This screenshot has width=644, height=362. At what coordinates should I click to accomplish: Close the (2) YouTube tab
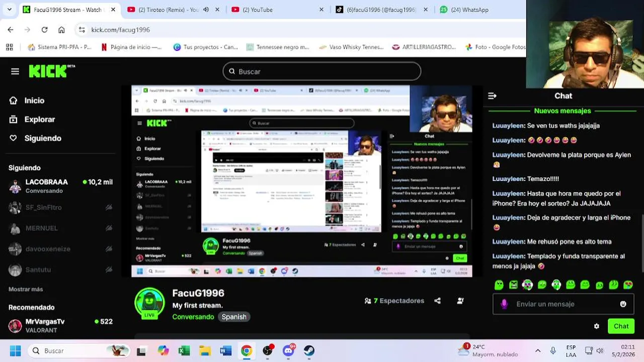tap(321, 10)
